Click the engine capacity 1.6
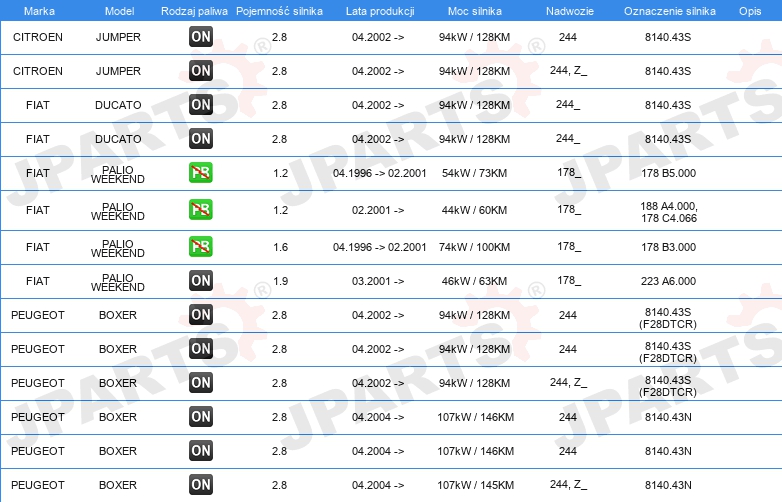This screenshot has height=502, width=782. pos(280,247)
